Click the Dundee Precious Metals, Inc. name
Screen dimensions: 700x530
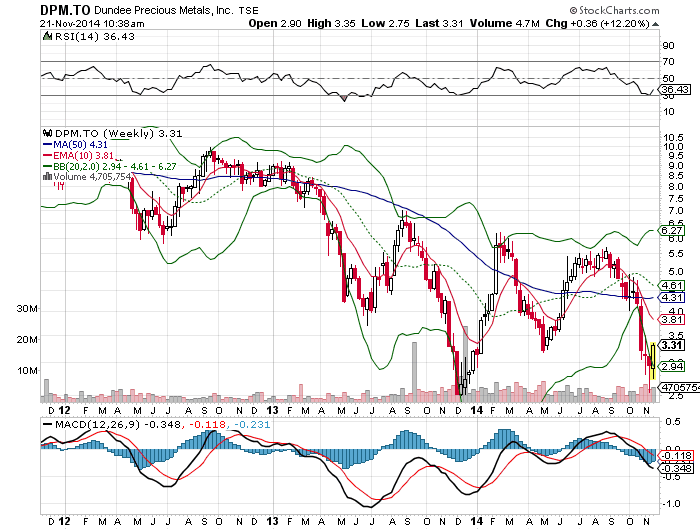coord(164,10)
